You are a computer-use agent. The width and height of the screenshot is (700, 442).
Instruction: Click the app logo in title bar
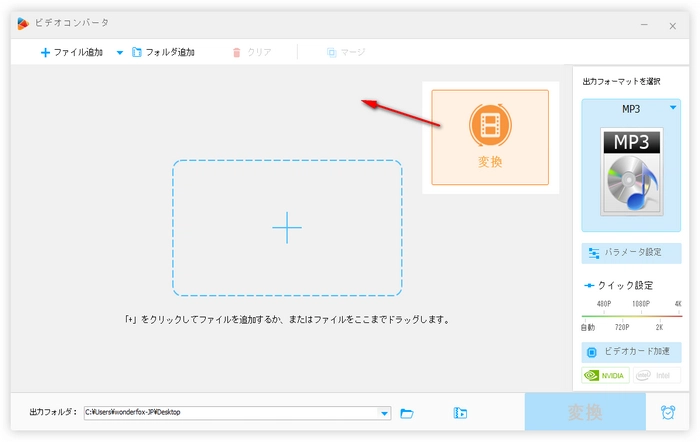click(x=23, y=22)
